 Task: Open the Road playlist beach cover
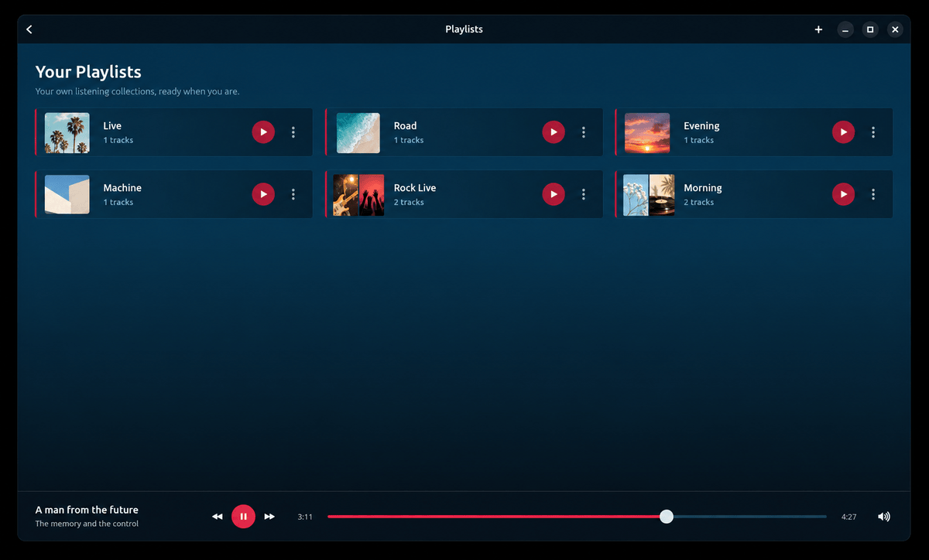click(358, 133)
